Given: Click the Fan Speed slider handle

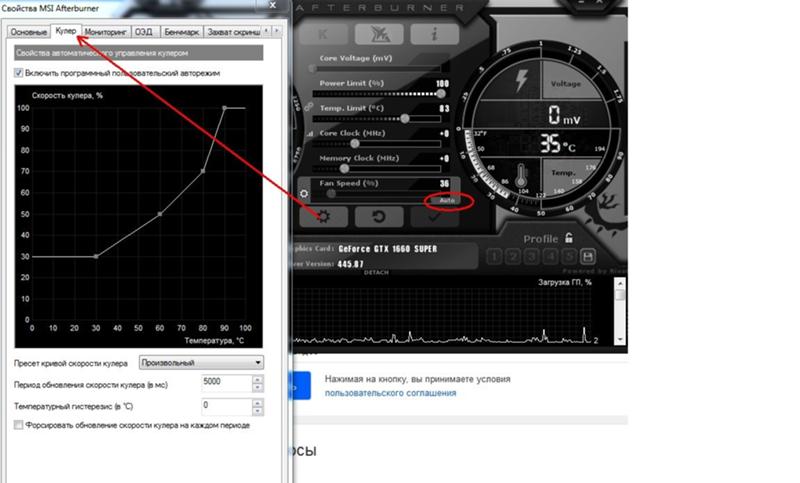Looking at the screenshot, I should [x=331, y=193].
